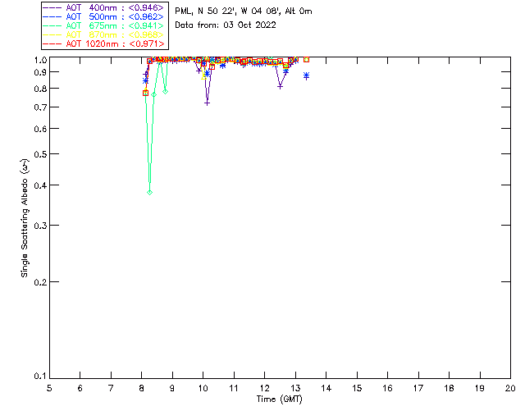Click the y-axis tick label 0.2

[x=40, y=282]
